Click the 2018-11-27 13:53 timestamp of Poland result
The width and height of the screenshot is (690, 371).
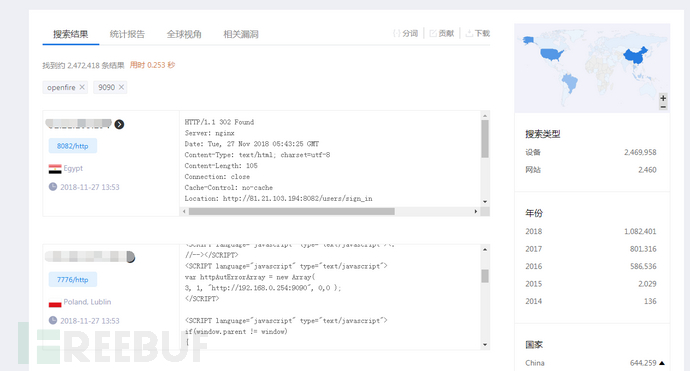pos(90,321)
